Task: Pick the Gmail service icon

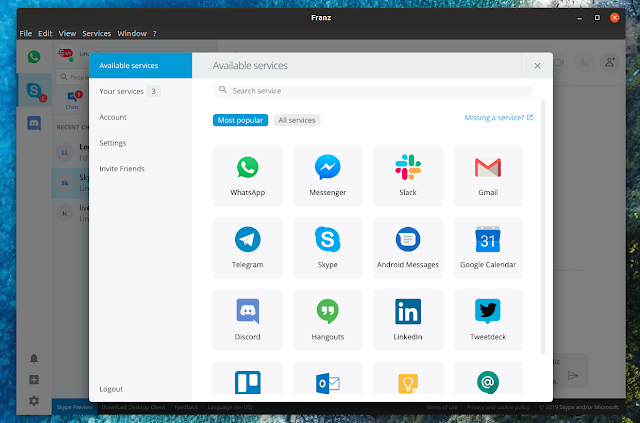Action: [488, 167]
